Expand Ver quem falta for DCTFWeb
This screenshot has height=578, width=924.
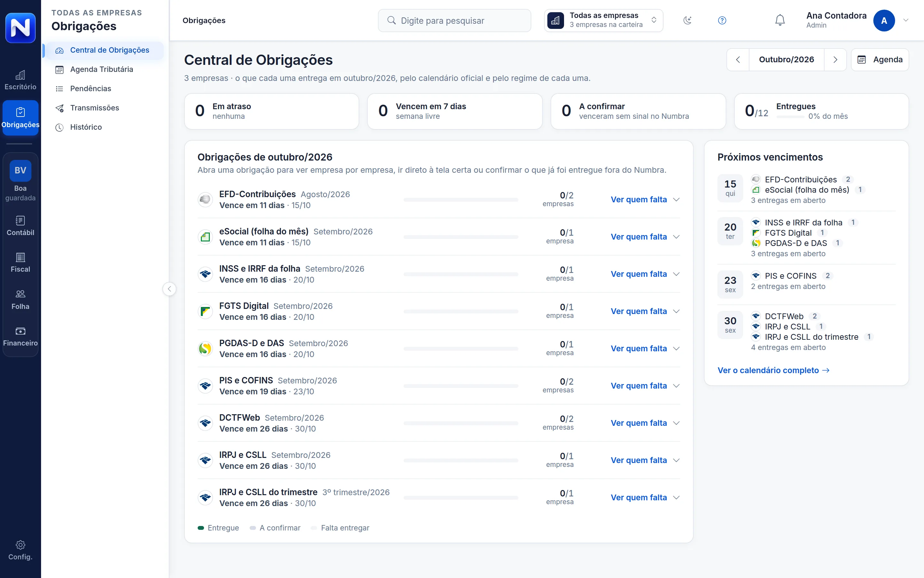point(645,423)
